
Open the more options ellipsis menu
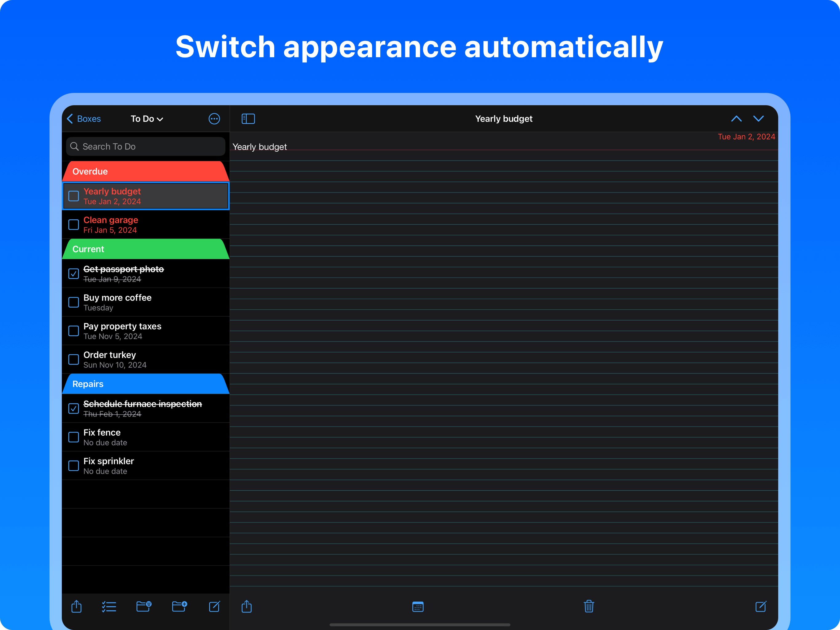click(214, 119)
